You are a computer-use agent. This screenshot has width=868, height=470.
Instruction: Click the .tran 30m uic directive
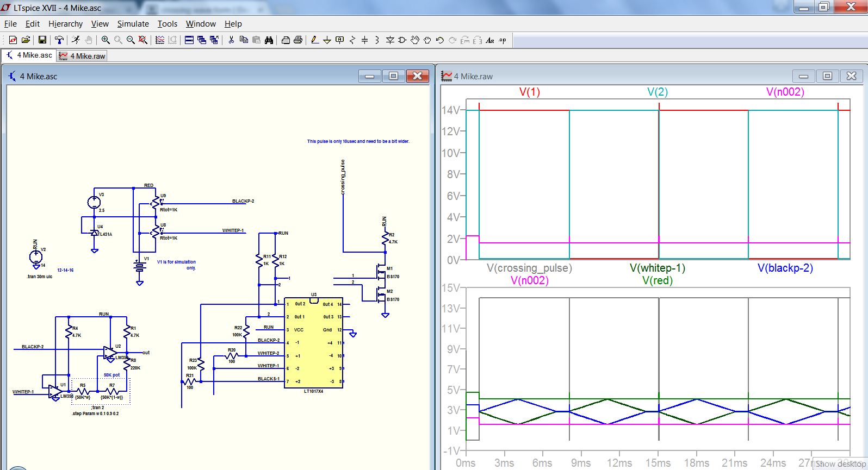coord(40,277)
